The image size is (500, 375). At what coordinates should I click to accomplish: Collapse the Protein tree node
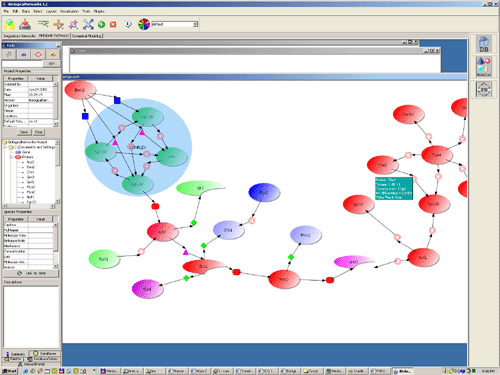click(11, 157)
